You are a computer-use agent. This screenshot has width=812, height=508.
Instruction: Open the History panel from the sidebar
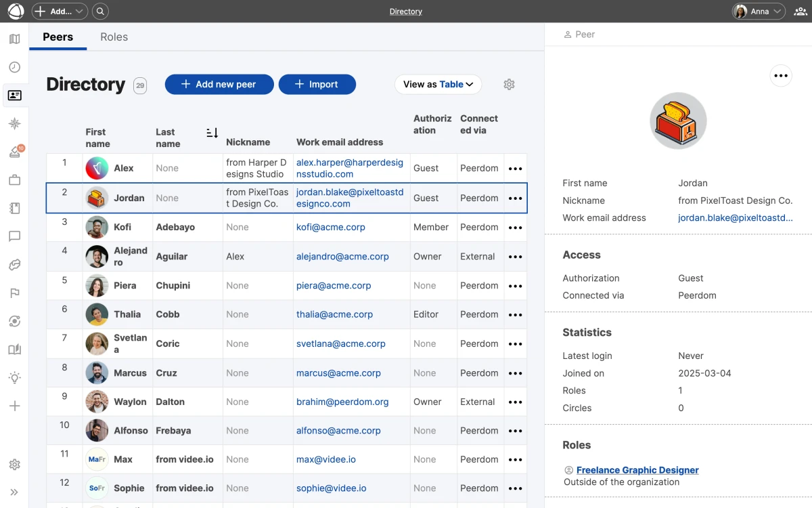[14, 67]
